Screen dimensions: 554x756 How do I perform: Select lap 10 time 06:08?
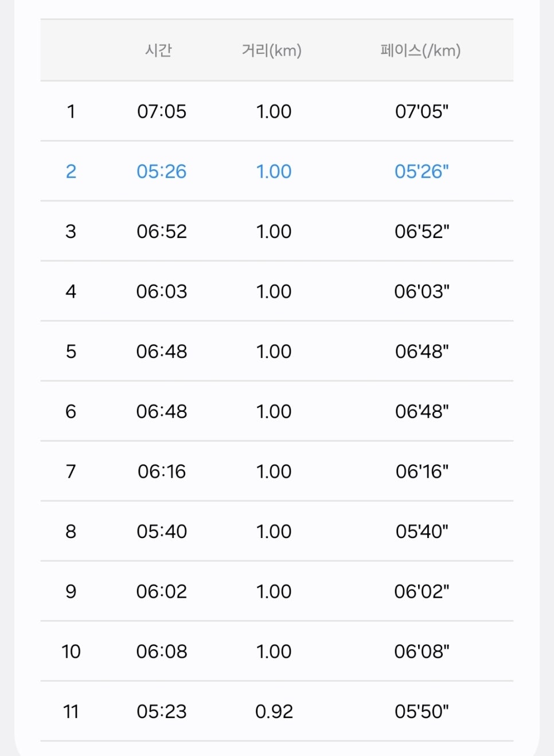coord(162,652)
